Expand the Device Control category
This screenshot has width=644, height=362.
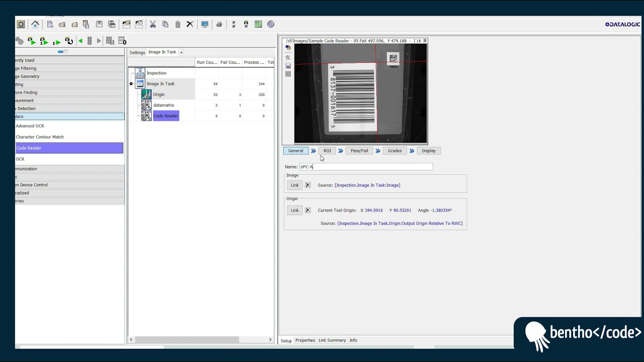click(x=70, y=185)
